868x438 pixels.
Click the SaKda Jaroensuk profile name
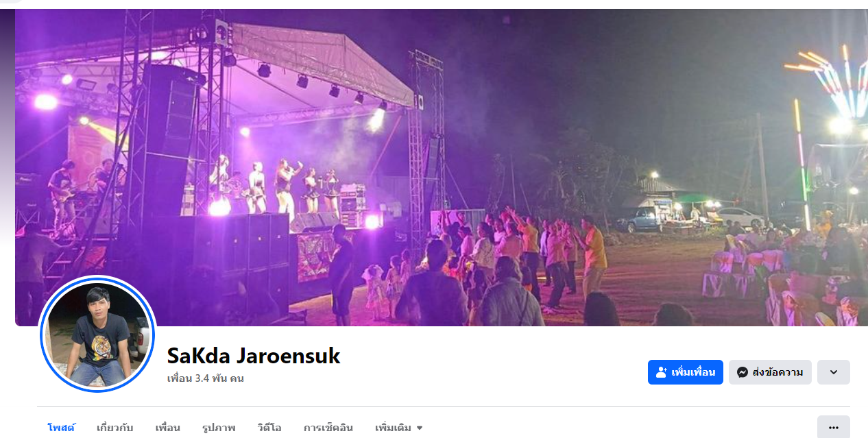click(x=254, y=356)
